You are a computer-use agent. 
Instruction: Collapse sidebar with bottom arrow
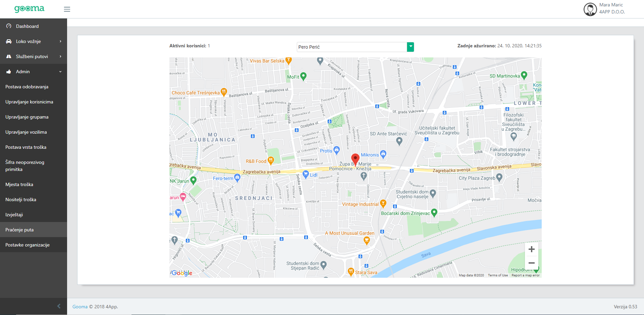[x=59, y=306]
